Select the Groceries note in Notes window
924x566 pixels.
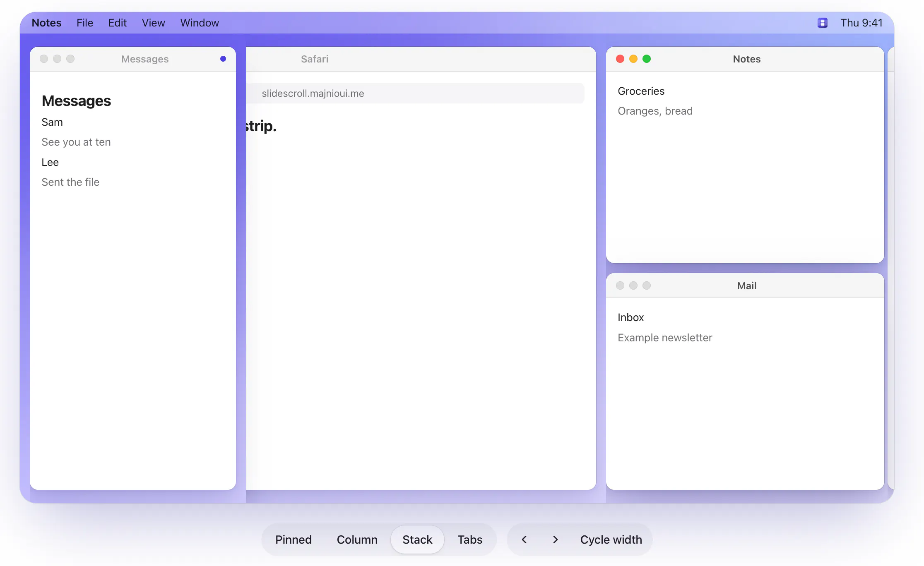pyautogui.click(x=641, y=91)
